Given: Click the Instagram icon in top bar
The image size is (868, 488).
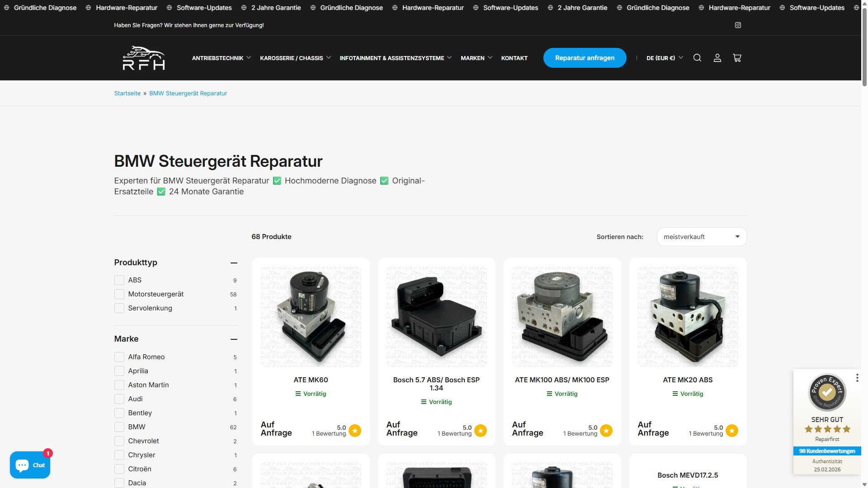Looking at the screenshot, I should coord(738,25).
